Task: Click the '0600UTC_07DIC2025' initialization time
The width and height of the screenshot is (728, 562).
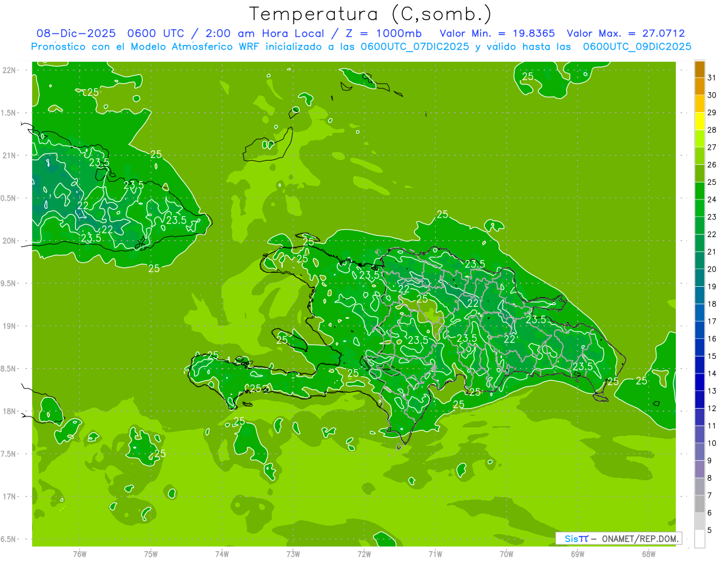Action: pos(415,47)
